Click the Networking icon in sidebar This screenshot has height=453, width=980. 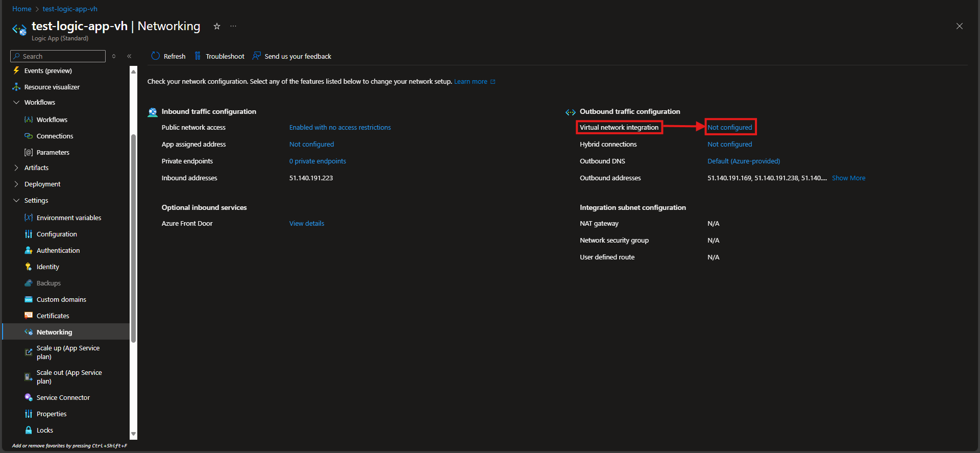pyautogui.click(x=29, y=332)
